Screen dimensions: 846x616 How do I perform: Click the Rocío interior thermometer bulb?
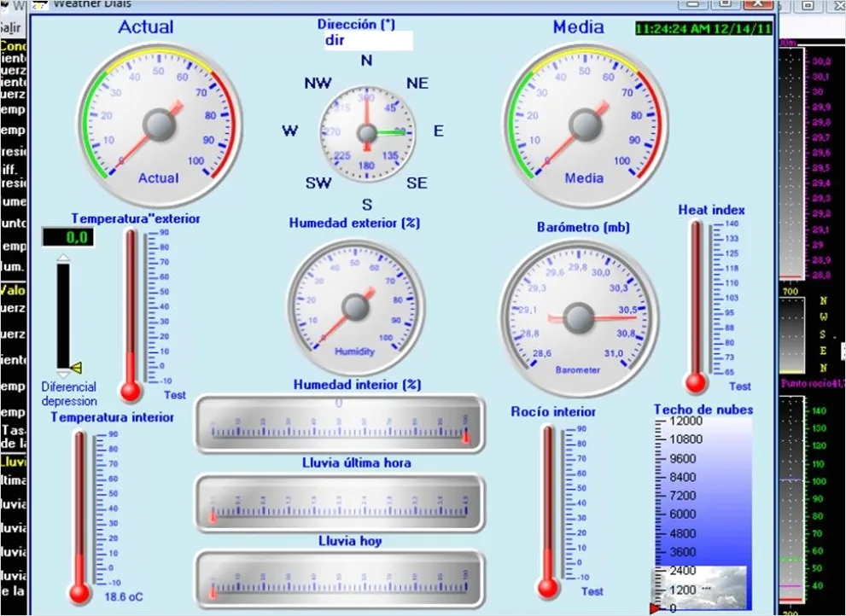click(x=547, y=587)
